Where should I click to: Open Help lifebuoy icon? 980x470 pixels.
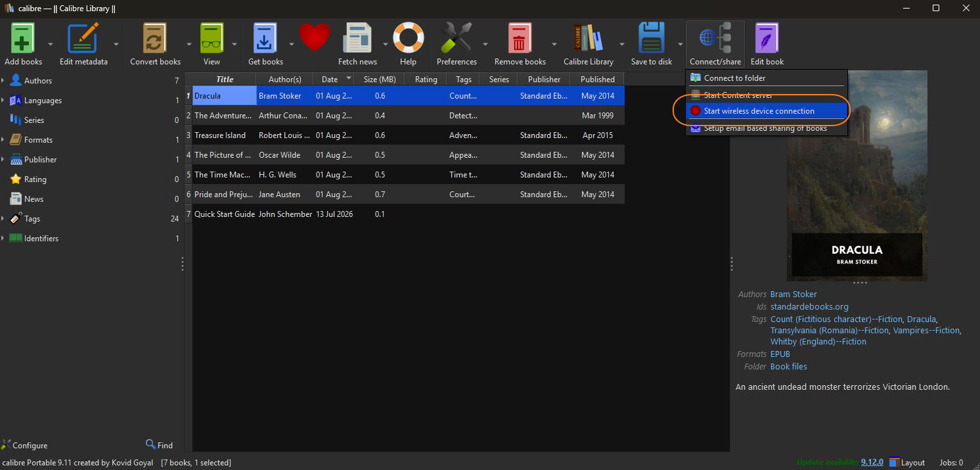click(408, 38)
